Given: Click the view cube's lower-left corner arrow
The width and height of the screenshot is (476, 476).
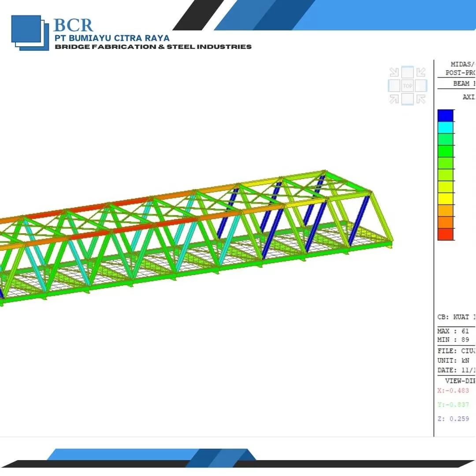Looking at the screenshot, I should pyautogui.click(x=394, y=99).
